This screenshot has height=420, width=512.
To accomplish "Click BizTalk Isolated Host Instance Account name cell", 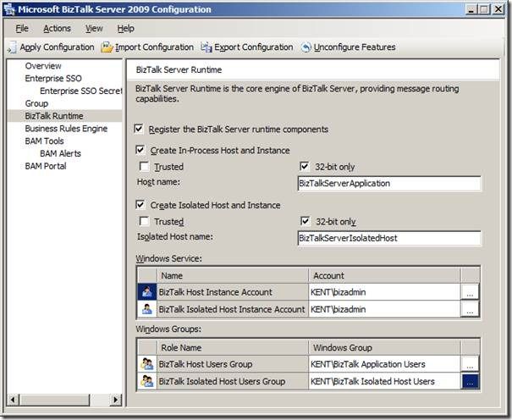I will click(233, 309).
